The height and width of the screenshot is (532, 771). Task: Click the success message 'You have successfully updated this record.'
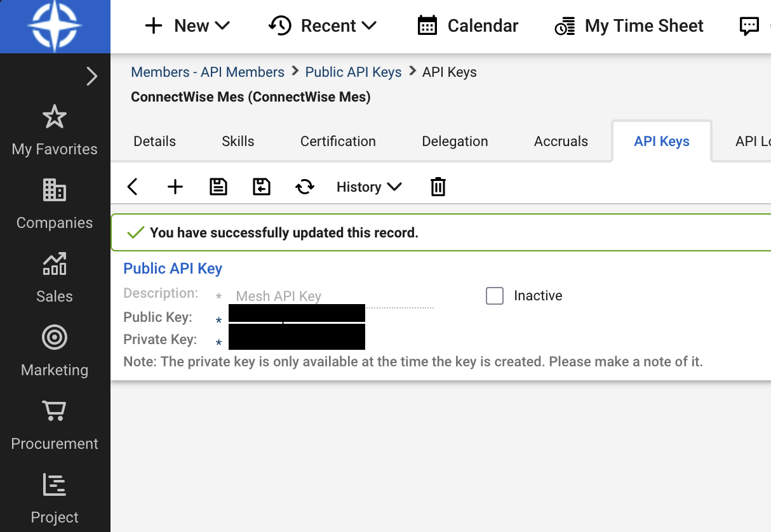click(x=284, y=233)
